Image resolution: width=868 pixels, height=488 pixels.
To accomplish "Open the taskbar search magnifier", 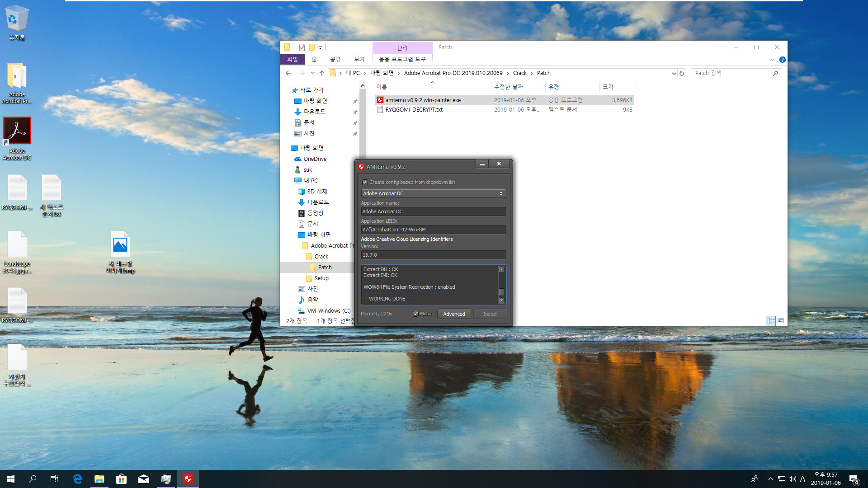I will (x=33, y=479).
